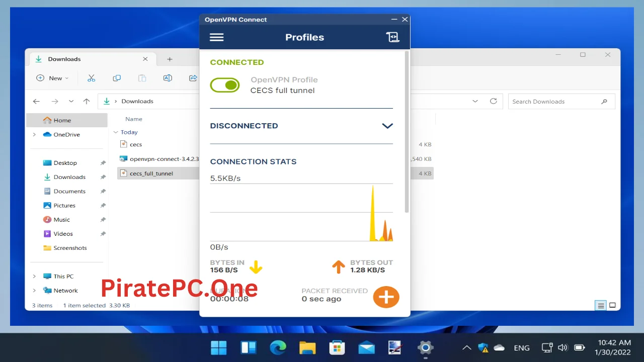The height and width of the screenshot is (362, 644).
Task: Click the orange add profile plus button
Action: click(386, 297)
